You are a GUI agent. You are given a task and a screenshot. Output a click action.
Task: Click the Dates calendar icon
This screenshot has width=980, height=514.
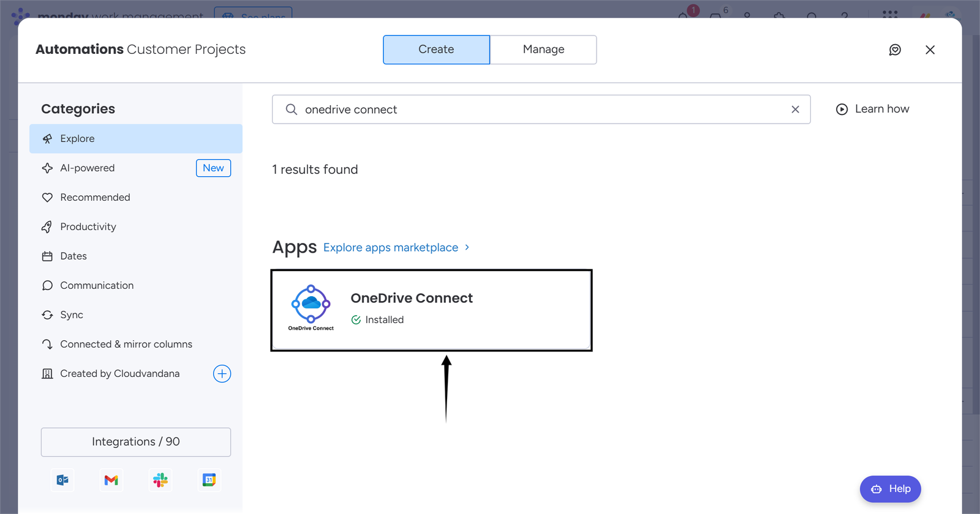47,256
